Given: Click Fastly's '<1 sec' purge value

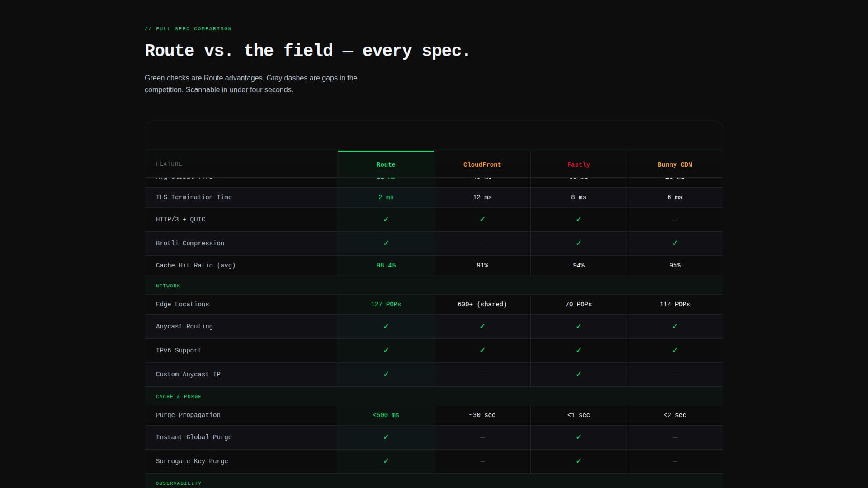Looking at the screenshot, I should coord(578,415).
